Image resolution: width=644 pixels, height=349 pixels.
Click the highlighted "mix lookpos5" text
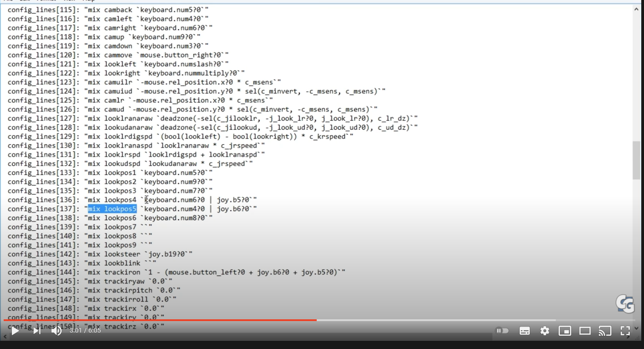pyautogui.click(x=112, y=209)
